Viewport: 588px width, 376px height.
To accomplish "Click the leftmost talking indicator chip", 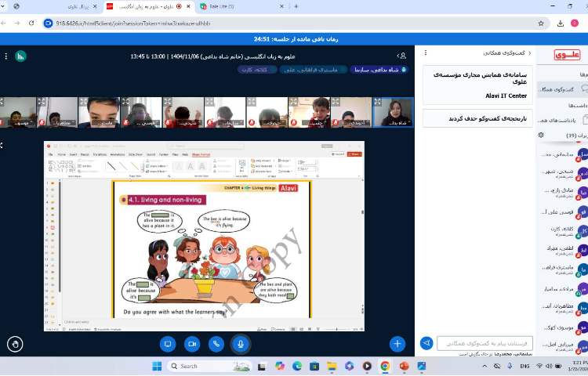I will pyautogui.click(x=257, y=70).
